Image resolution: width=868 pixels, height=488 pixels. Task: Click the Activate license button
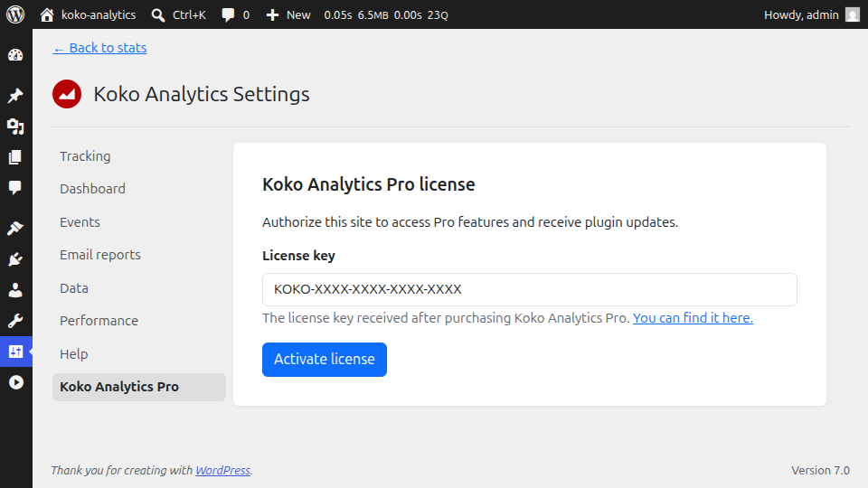(x=325, y=360)
